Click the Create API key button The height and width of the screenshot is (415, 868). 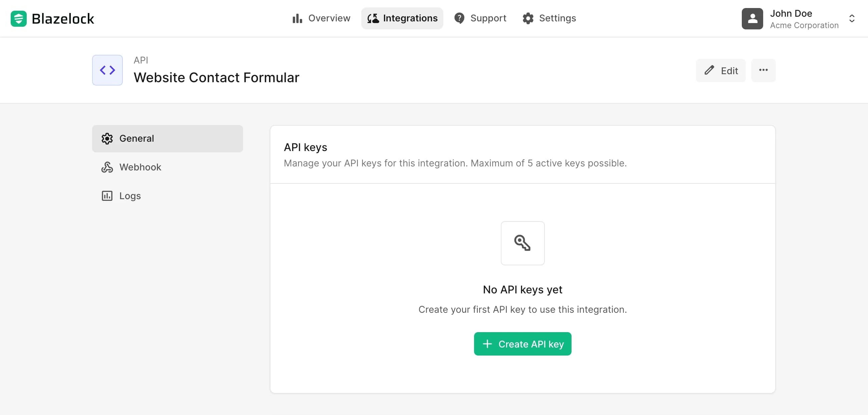(x=522, y=344)
